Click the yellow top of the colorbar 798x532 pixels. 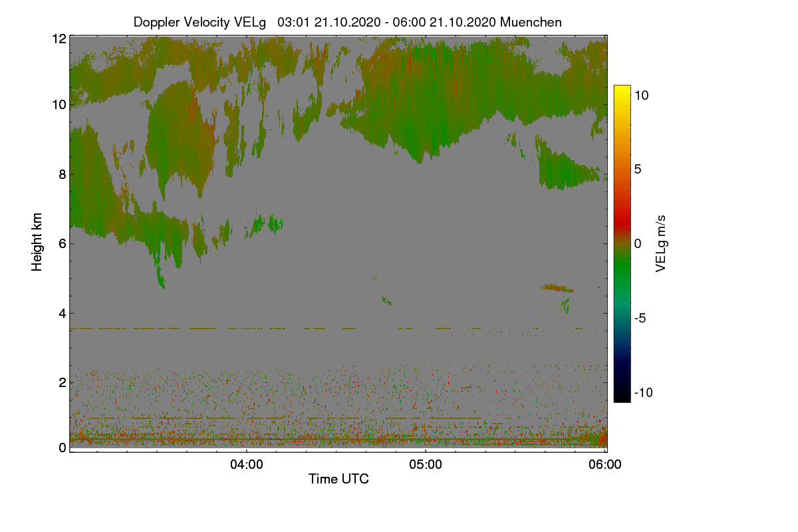tap(622, 90)
